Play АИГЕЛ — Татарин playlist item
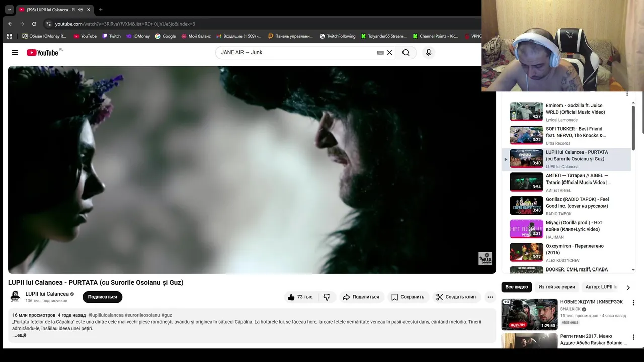The width and height of the screenshot is (644, 362). (x=566, y=183)
